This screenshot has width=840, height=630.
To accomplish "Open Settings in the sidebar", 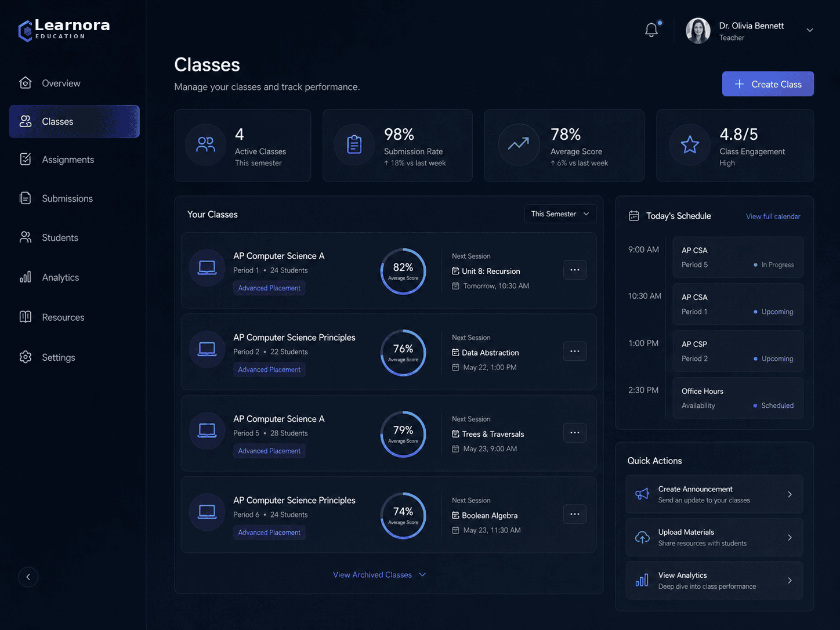I will (x=74, y=357).
